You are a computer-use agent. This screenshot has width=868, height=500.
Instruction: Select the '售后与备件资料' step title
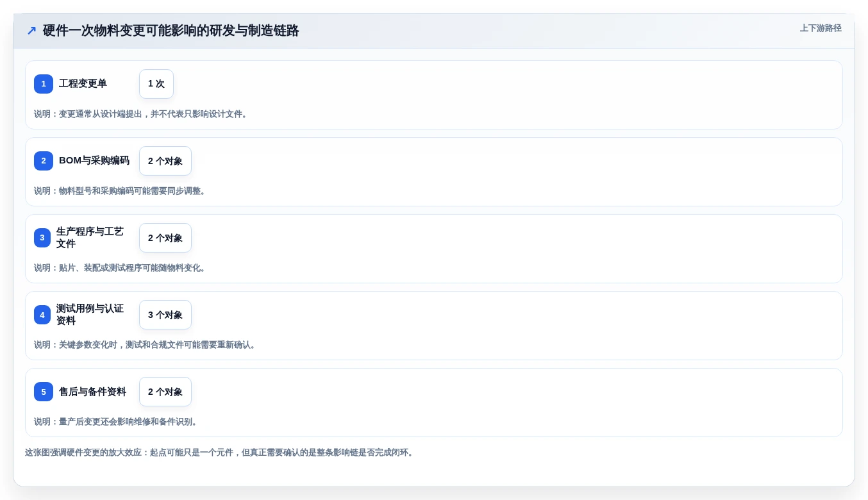click(x=92, y=392)
